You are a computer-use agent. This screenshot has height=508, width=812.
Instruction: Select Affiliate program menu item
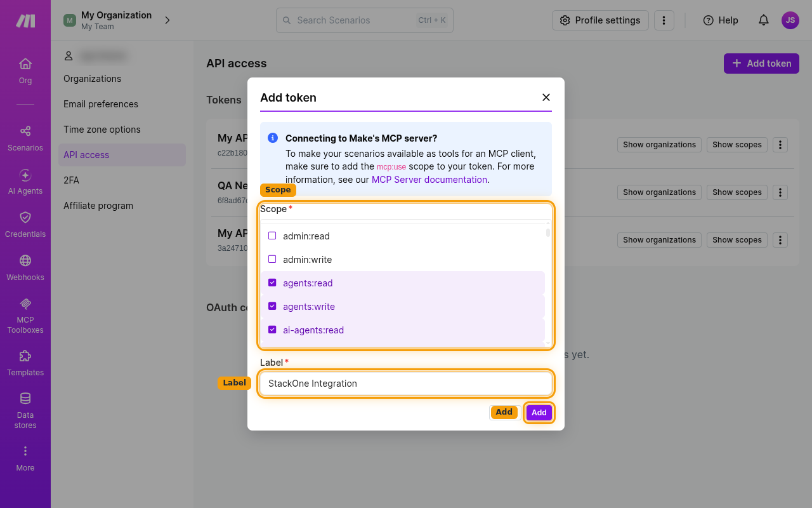pos(98,206)
